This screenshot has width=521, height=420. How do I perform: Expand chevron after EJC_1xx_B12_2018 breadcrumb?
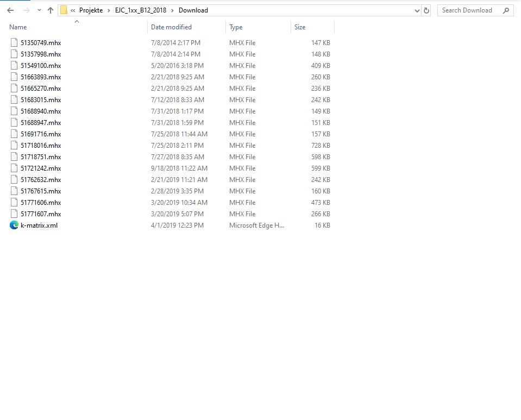(172, 10)
